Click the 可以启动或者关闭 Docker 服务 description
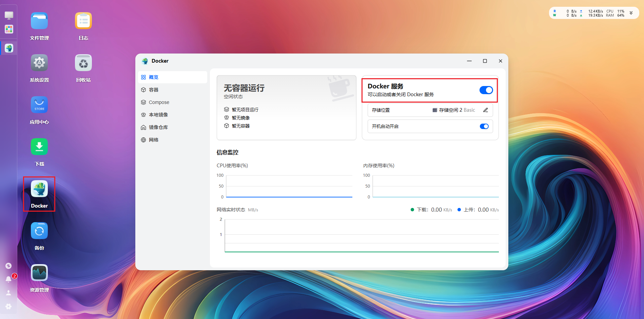The width and height of the screenshot is (644, 319). pos(401,94)
